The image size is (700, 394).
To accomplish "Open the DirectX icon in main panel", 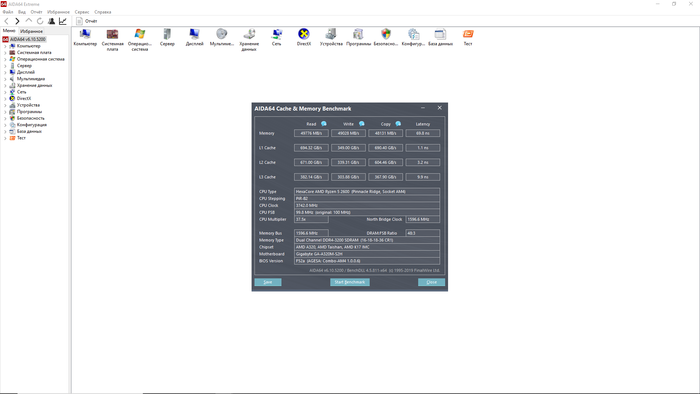I will (x=304, y=34).
